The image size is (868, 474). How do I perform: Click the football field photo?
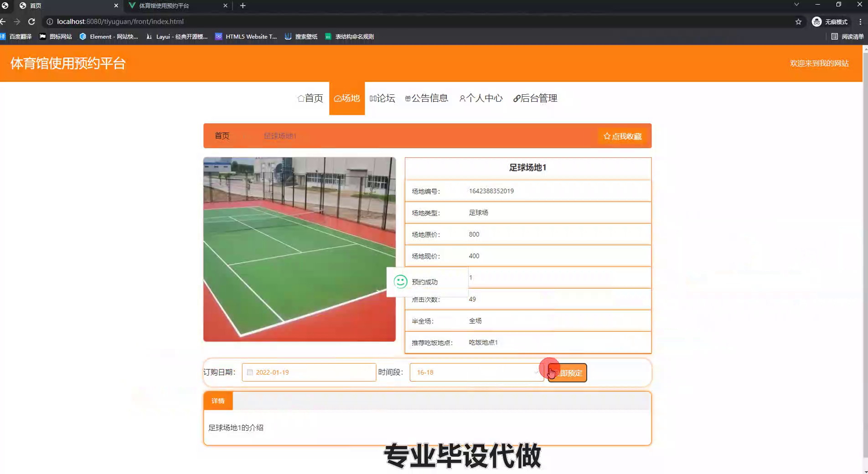(x=300, y=249)
